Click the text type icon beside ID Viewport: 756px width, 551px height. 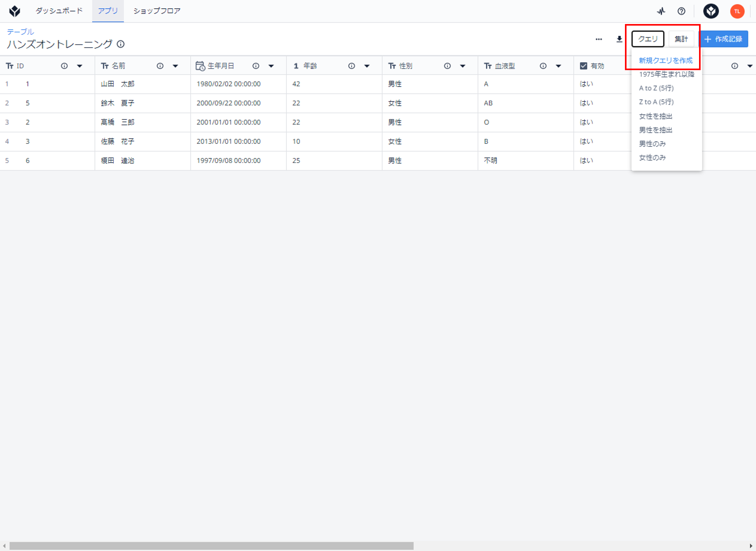click(10, 66)
